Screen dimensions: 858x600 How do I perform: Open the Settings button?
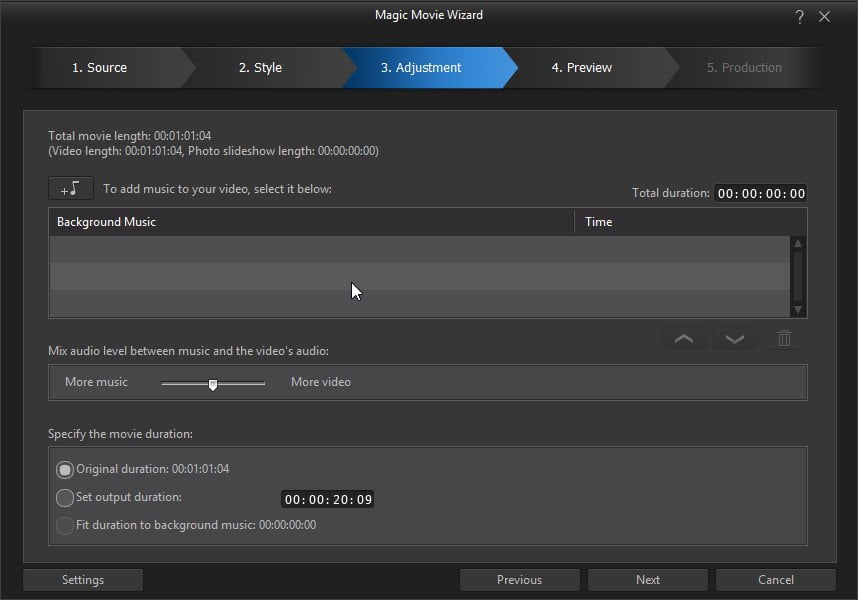point(83,580)
